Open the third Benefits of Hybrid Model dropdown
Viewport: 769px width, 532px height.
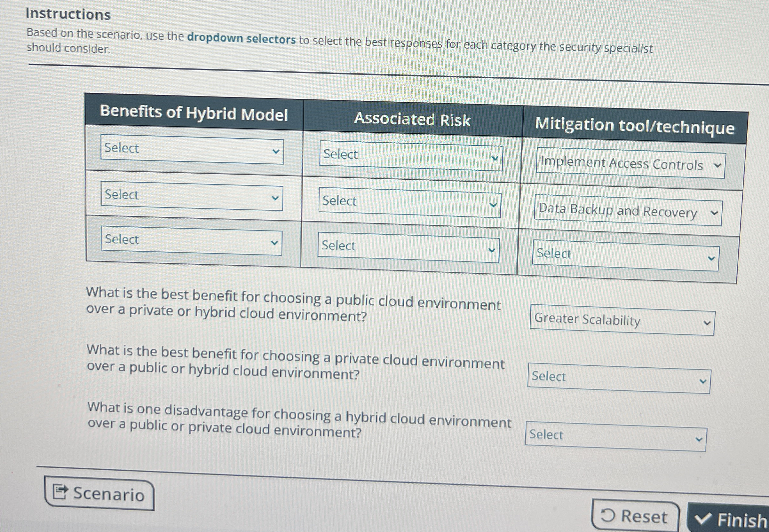(190, 241)
